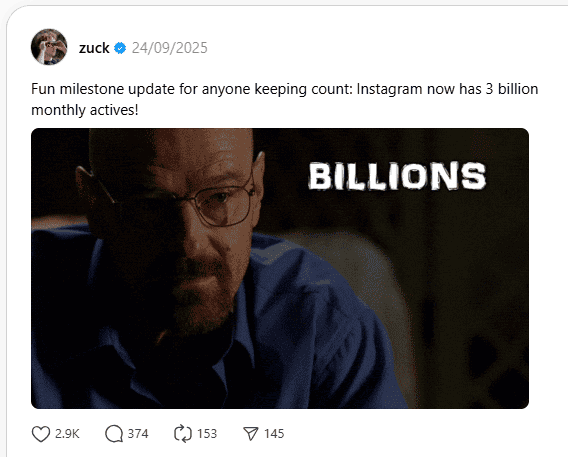The height and width of the screenshot is (457, 568).
Task: Click the 374 replies count
Action: [x=138, y=434]
